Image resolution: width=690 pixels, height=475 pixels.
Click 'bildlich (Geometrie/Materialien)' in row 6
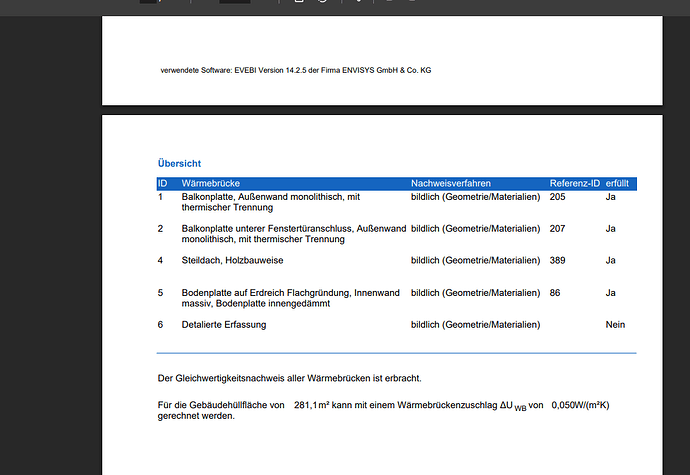coord(475,324)
